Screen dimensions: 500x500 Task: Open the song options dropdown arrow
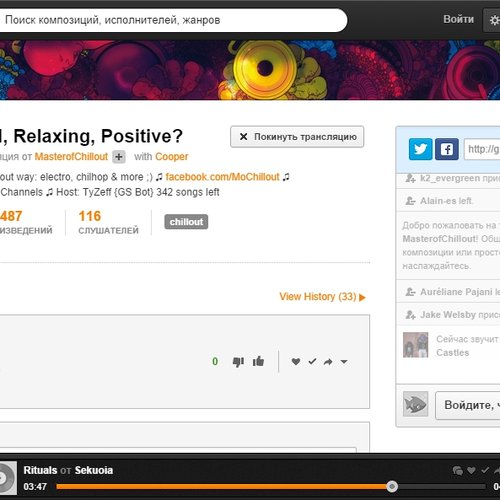click(x=344, y=362)
